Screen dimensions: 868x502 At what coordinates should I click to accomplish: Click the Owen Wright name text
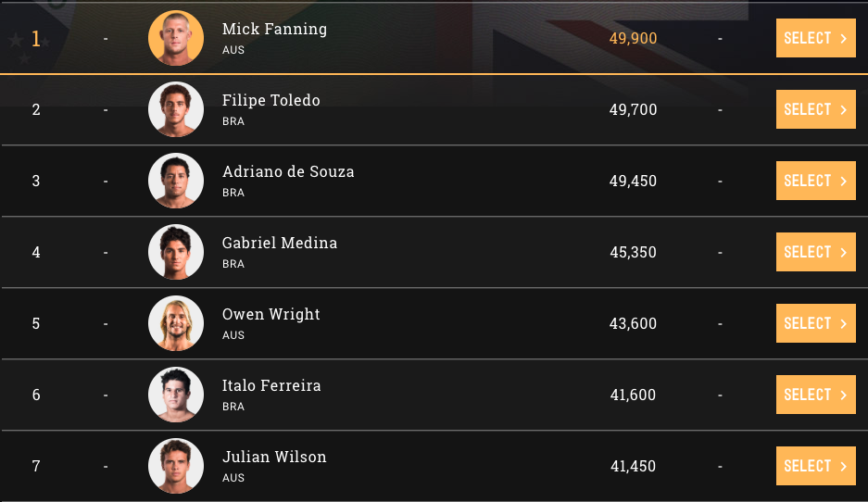pyautogui.click(x=270, y=314)
